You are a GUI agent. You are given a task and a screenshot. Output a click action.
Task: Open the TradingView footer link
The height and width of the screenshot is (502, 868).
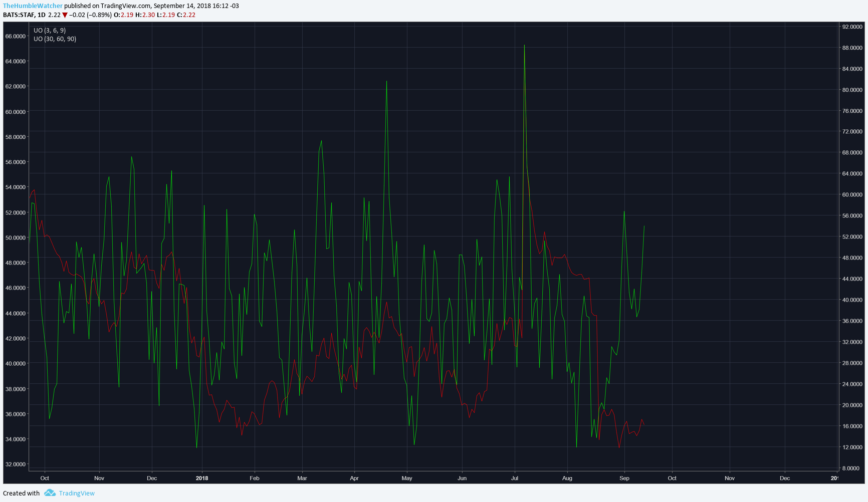point(77,493)
